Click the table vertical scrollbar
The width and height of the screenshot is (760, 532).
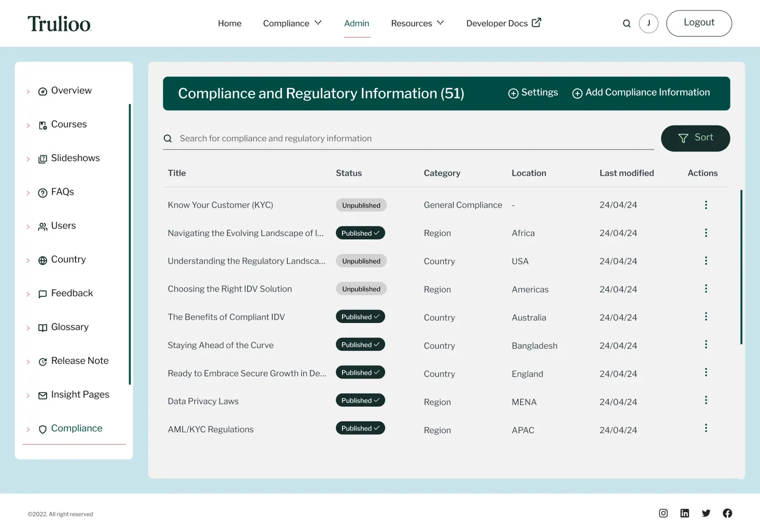pyautogui.click(x=742, y=267)
